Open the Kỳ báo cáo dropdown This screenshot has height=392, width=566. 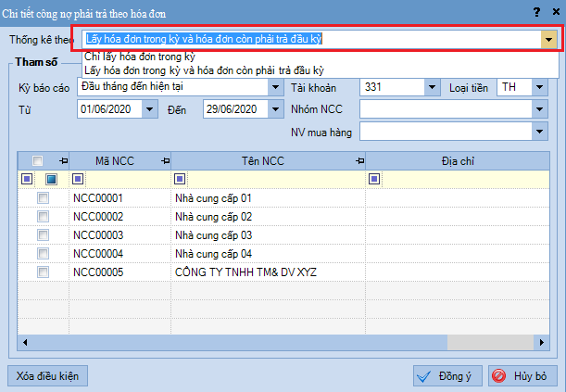[x=275, y=87]
